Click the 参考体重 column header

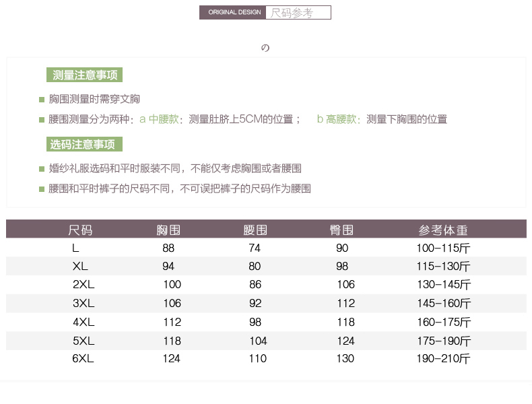click(x=443, y=230)
